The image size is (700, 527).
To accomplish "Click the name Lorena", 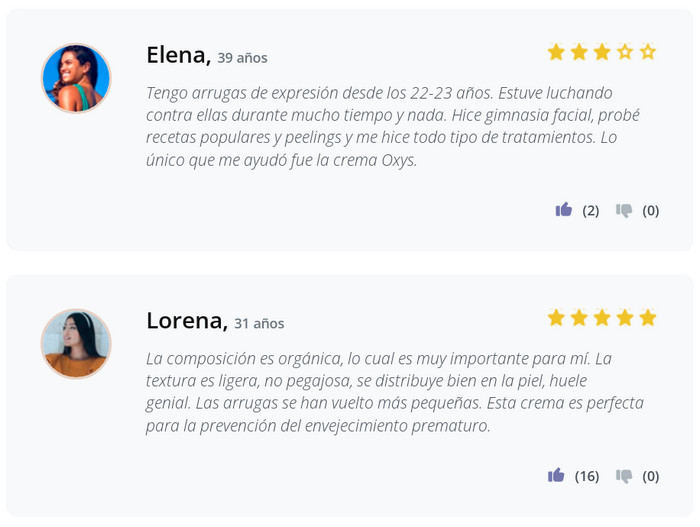I will click(187, 321).
